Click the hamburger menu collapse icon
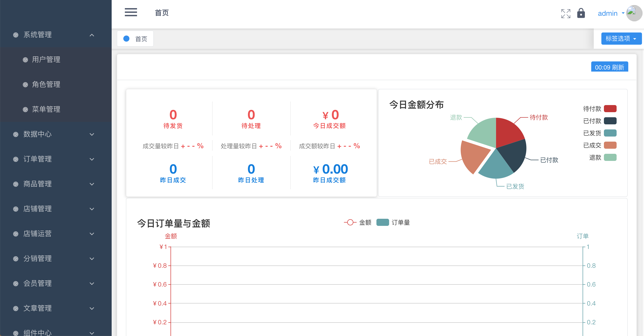The image size is (644, 336). coord(131,12)
